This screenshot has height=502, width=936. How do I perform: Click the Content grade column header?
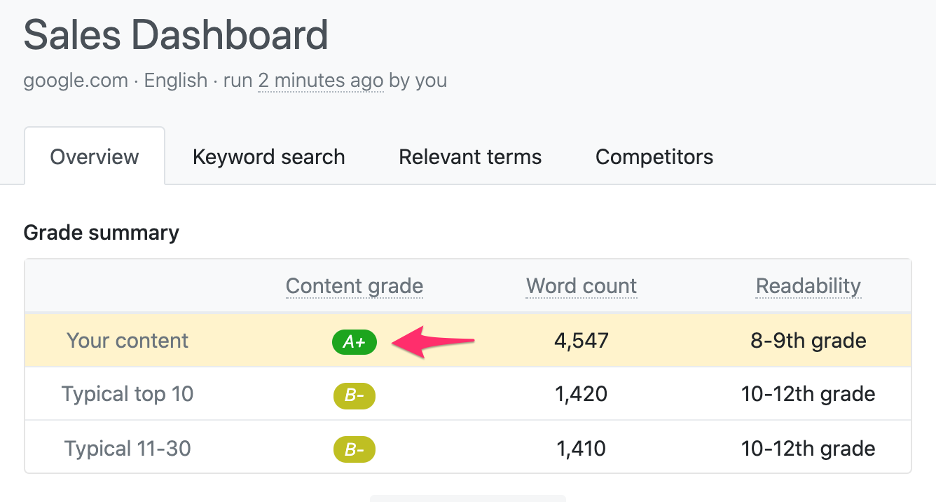point(355,286)
